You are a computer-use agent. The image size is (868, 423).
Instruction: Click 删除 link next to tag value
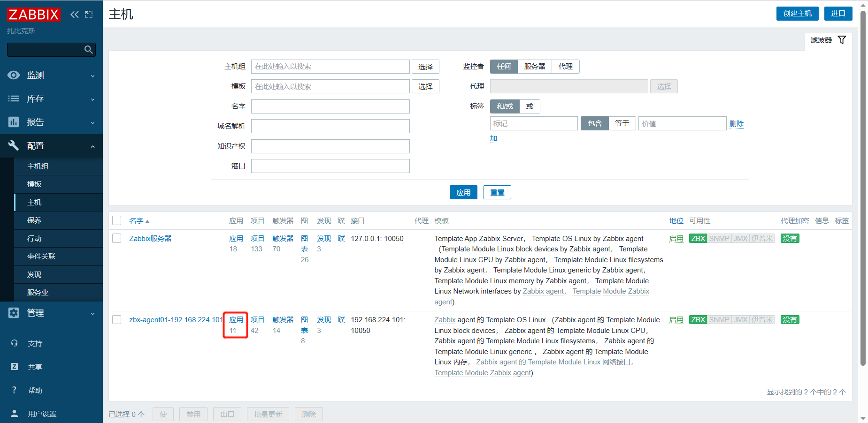pyautogui.click(x=736, y=123)
